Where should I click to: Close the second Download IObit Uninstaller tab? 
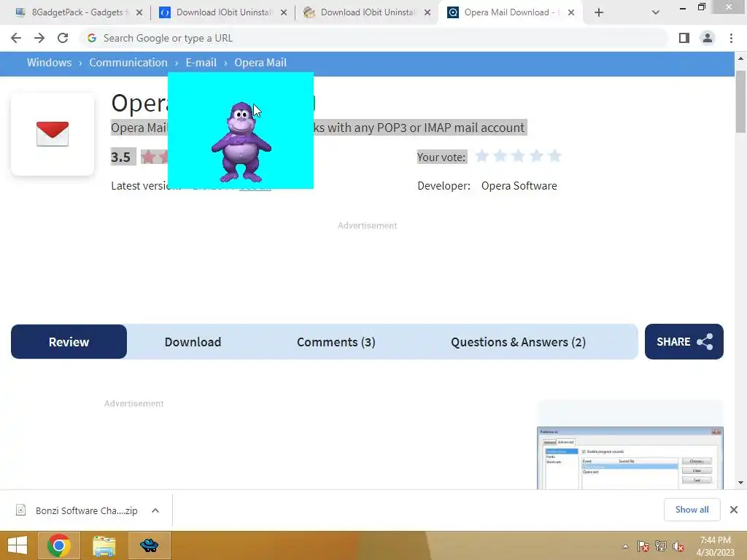click(427, 12)
